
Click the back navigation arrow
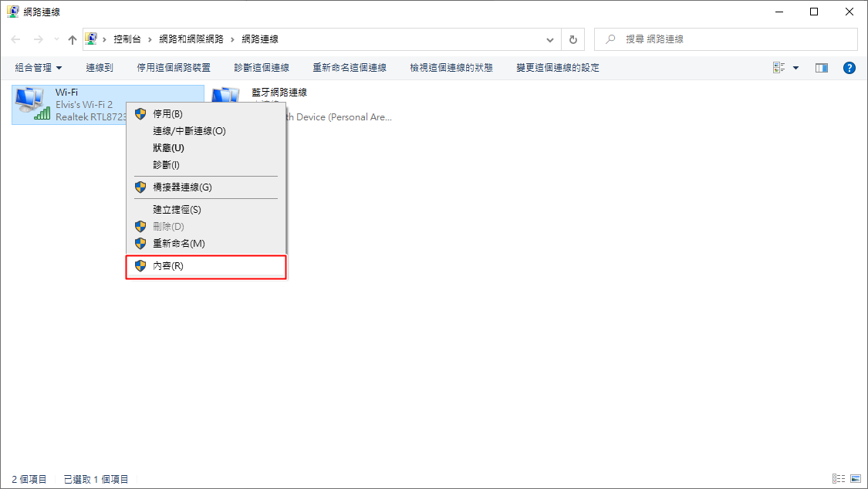(15, 39)
